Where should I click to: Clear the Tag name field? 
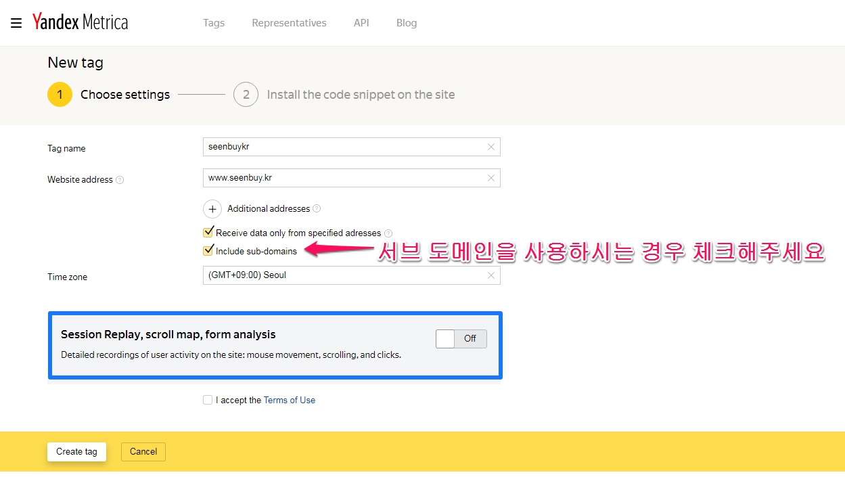pos(491,147)
